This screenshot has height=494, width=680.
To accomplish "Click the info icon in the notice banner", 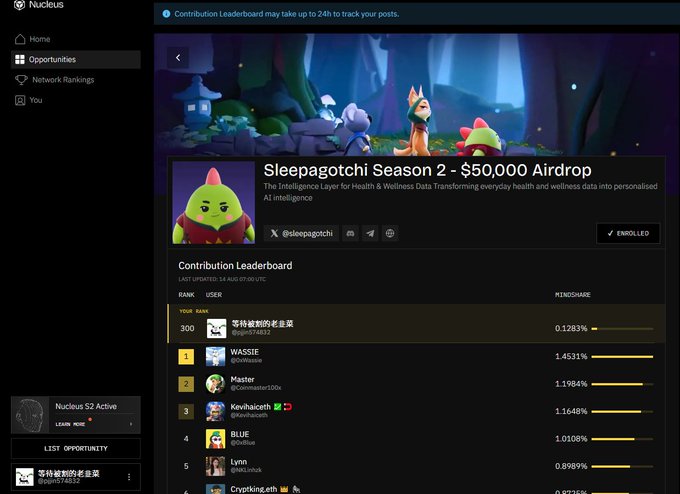I will click(166, 14).
